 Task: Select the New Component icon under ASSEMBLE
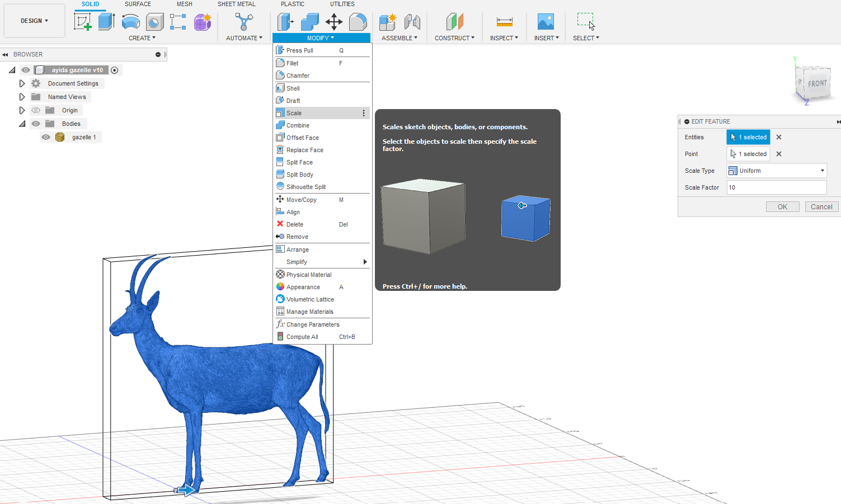pos(388,21)
